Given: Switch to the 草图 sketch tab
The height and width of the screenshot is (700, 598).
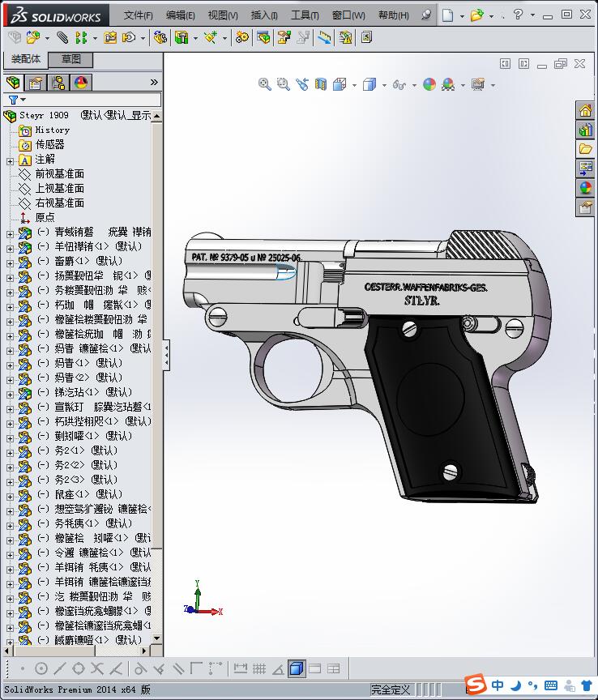Looking at the screenshot, I should coord(70,59).
